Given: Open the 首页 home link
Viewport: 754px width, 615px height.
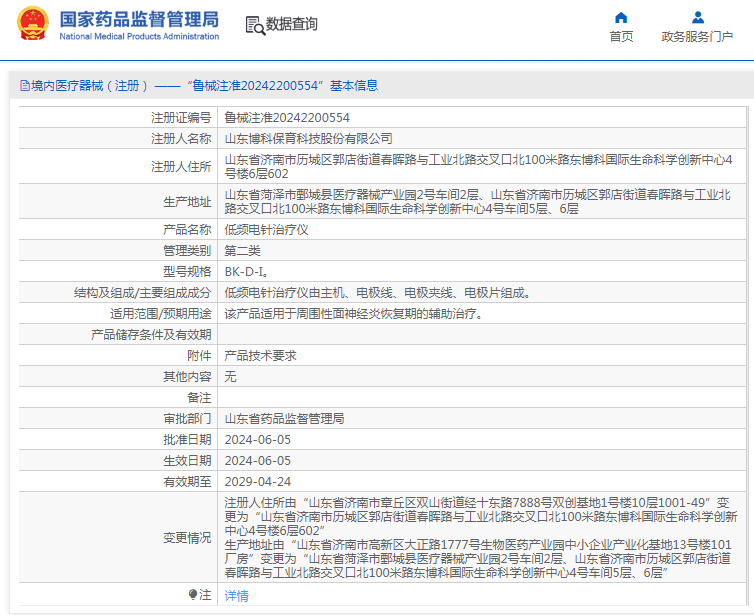Looking at the screenshot, I should coord(621,37).
